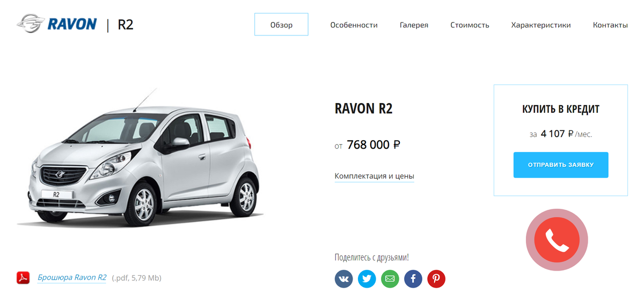Click the R2 model name in header
Viewport: 644px width, 292px height.
(126, 24)
